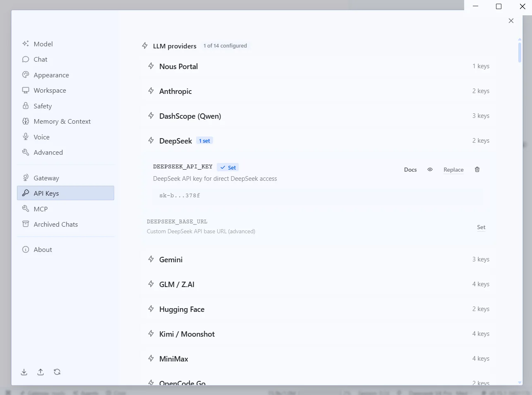Delete the DEEPSEEK_API_KEY with trash icon
The width and height of the screenshot is (532, 395).
[x=477, y=170]
